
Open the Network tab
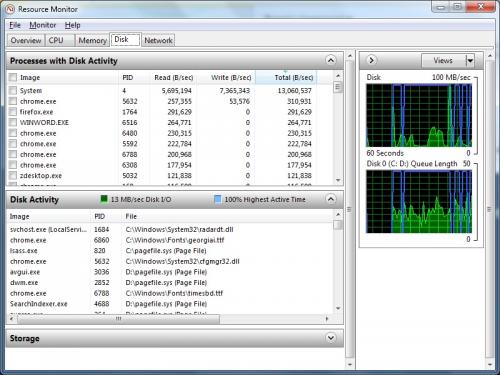[158, 41]
